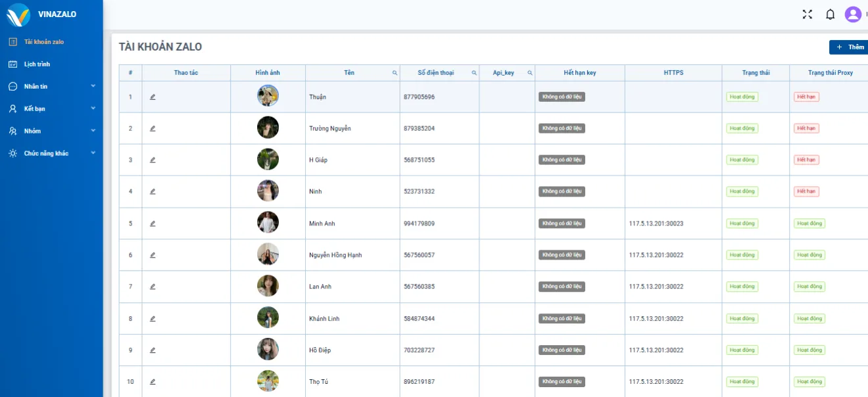Click search icon in Api_key column header
The image size is (868, 397).
[x=529, y=73]
